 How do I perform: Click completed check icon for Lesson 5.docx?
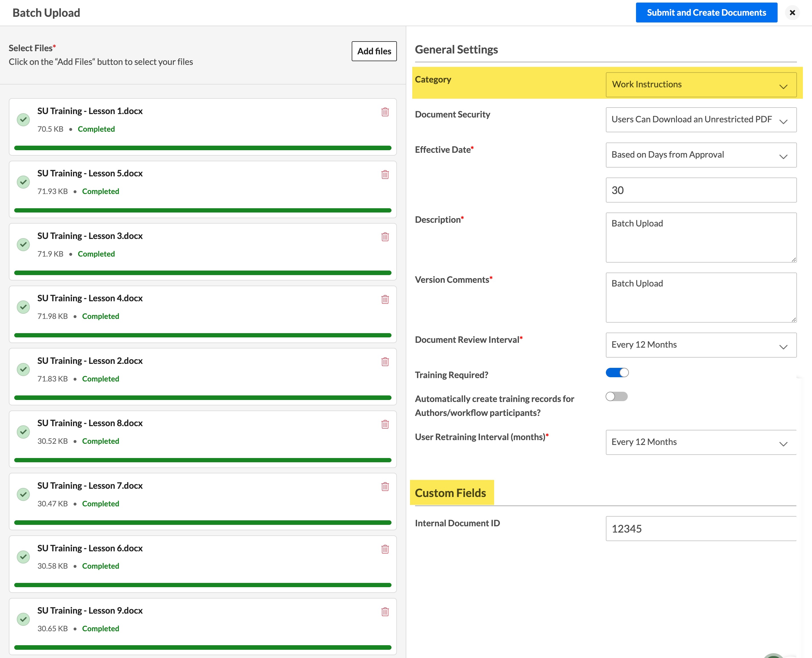pyautogui.click(x=24, y=182)
